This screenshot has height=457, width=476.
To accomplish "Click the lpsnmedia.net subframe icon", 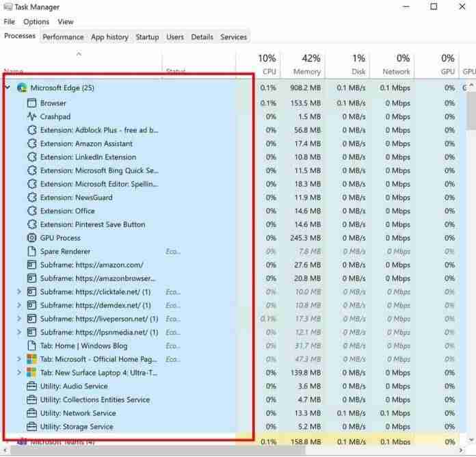I will [31, 332].
